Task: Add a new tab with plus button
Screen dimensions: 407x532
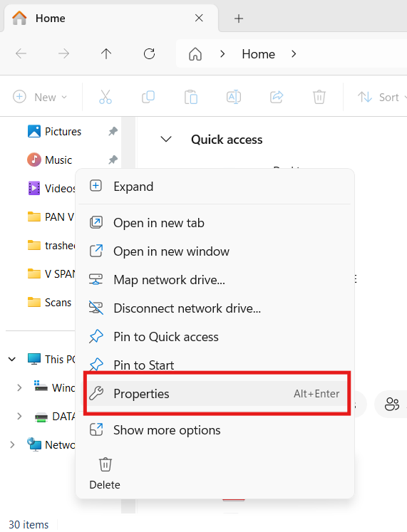Action: point(239,19)
